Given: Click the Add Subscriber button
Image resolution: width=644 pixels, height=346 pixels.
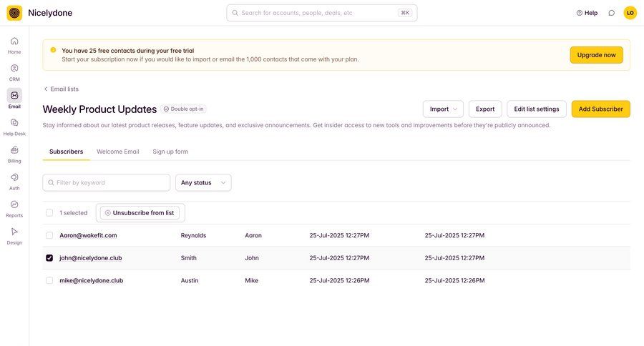Looking at the screenshot, I should (x=601, y=109).
